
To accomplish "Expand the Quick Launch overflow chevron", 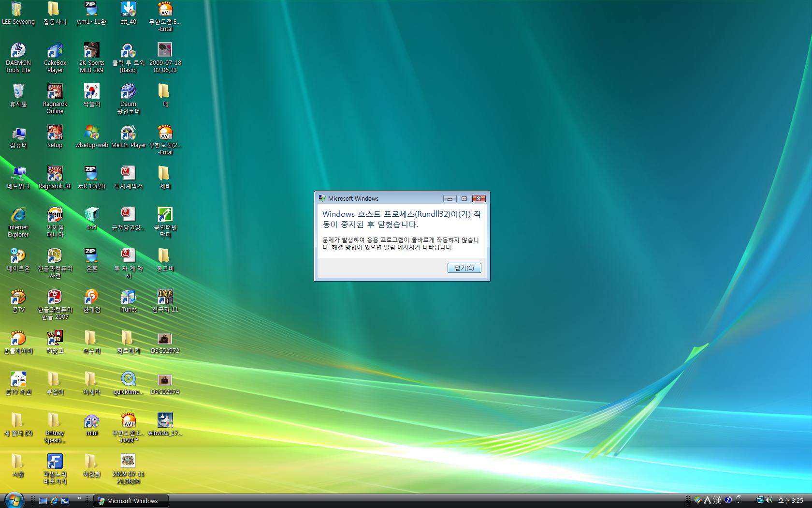I will tap(80, 498).
